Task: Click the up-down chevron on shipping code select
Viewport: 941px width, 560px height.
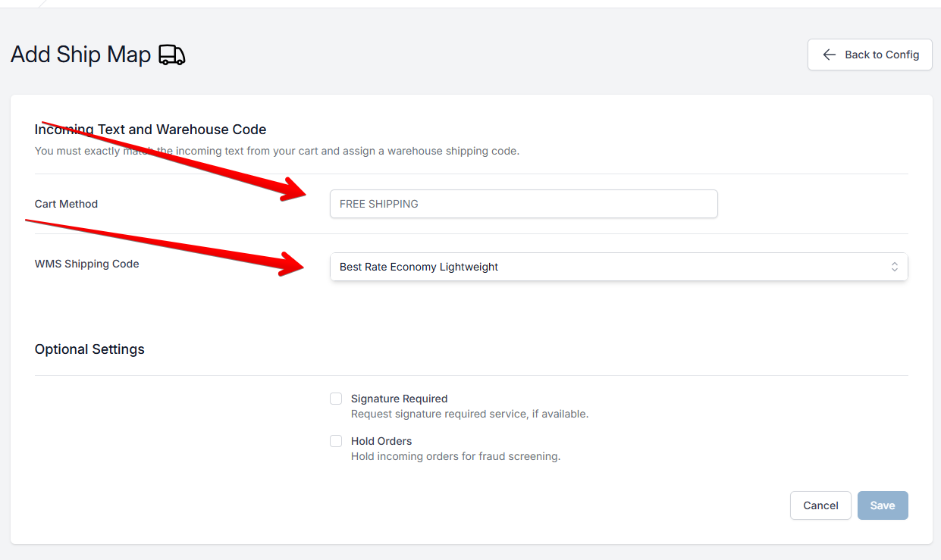Action: click(x=895, y=267)
